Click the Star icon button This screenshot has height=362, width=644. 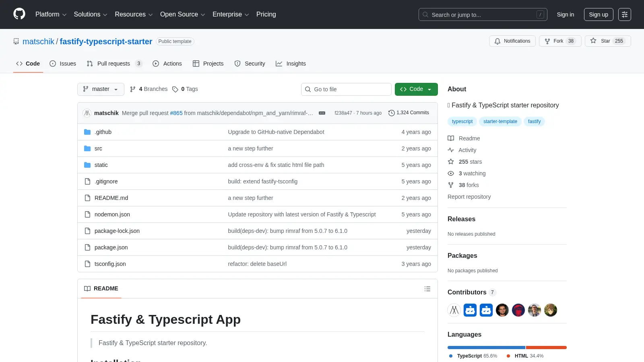coord(608,41)
